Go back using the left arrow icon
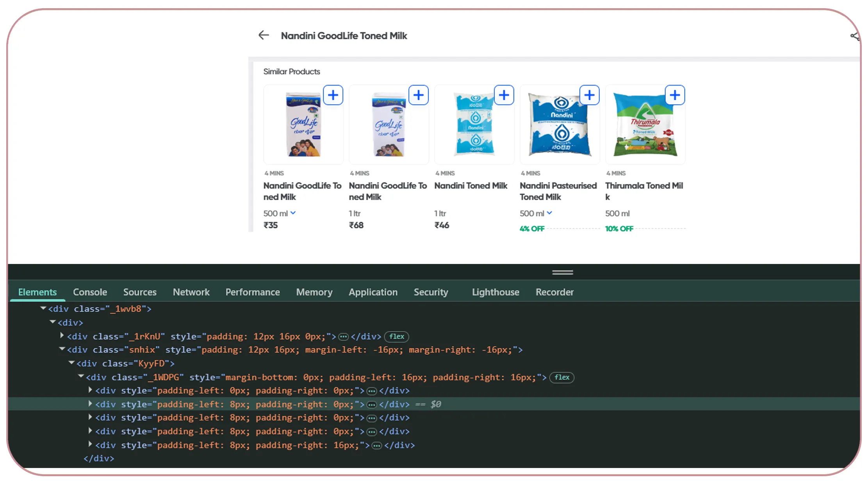 coord(264,36)
